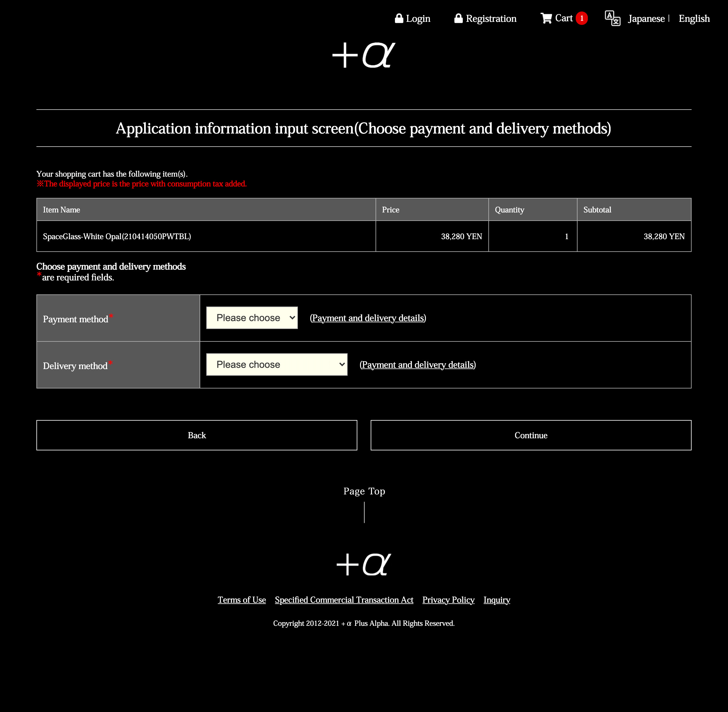
Task: Click the page heading Application information input screen
Action: coord(364,128)
